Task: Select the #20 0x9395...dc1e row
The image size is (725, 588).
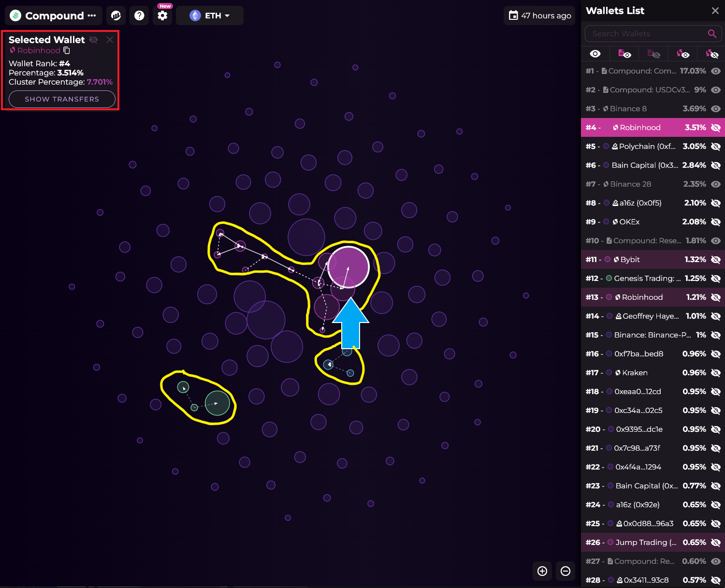Action: (653, 429)
